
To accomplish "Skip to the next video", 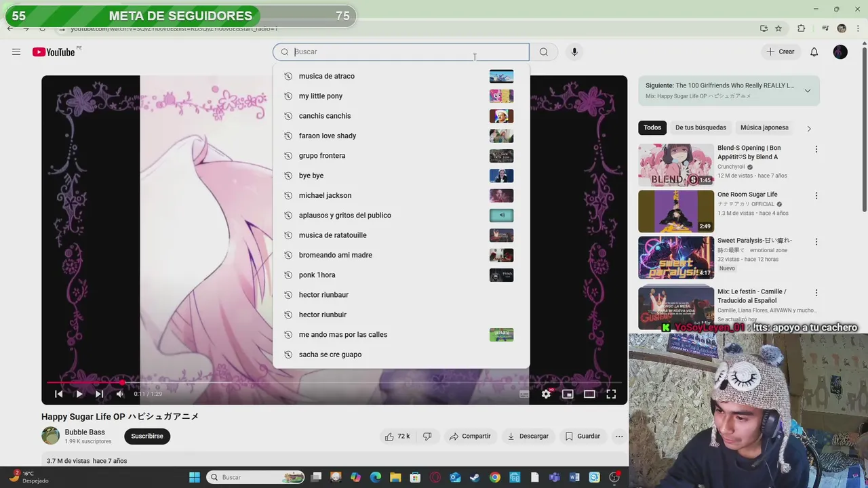I will (x=99, y=394).
